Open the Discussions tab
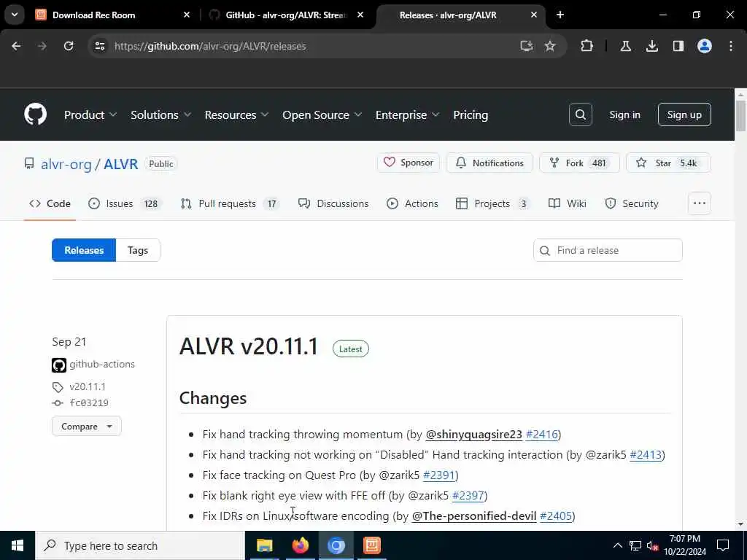Screen dimensions: 747x560 [x=333, y=204]
